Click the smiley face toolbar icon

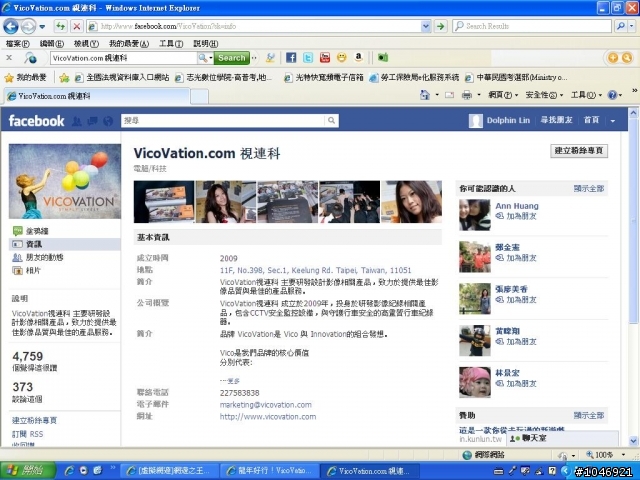(342, 58)
